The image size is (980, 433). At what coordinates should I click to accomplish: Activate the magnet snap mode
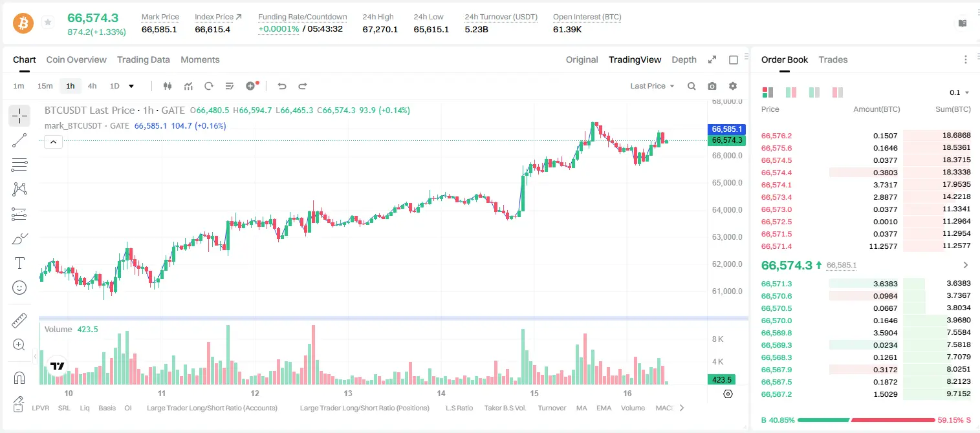tap(19, 377)
